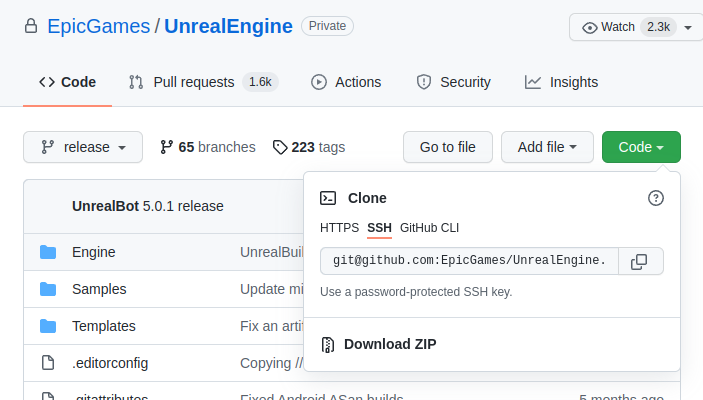The width and height of the screenshot is (703, 400).
Task: Open the Samples row commit message
Action: 272,289
